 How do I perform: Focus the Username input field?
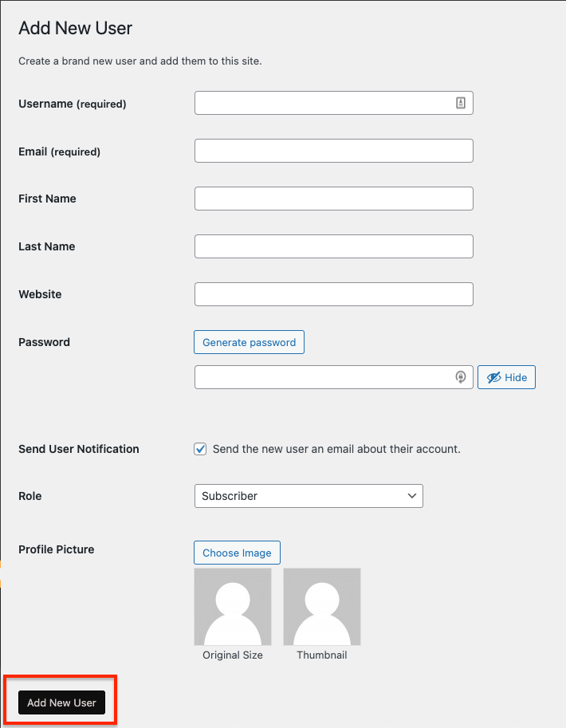[334, 103]
